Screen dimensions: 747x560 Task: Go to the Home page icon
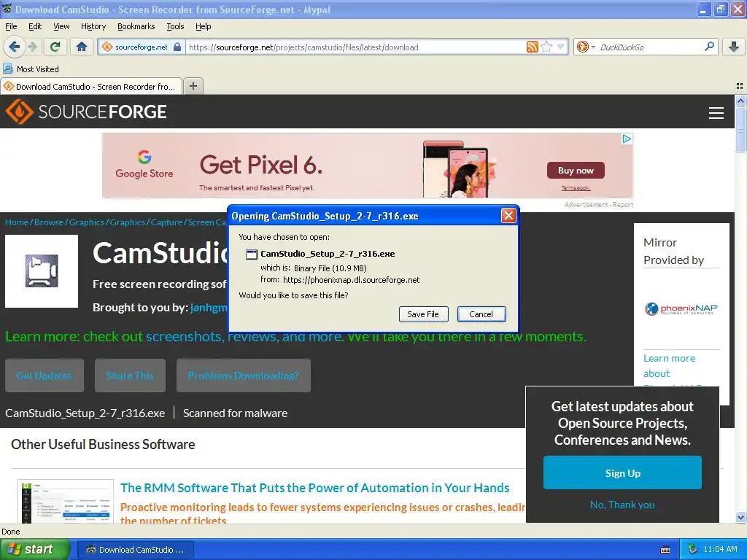tap(82, 47)
